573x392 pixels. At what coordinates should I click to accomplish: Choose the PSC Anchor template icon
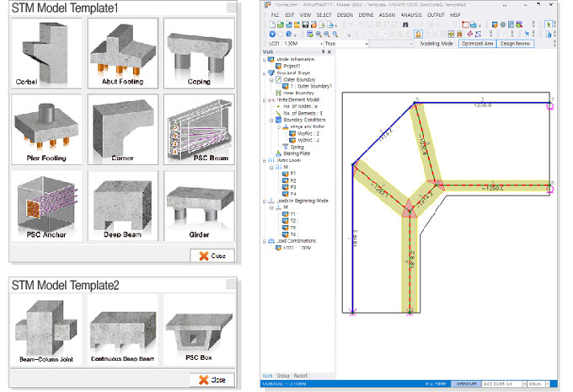[x=46, y=206]
